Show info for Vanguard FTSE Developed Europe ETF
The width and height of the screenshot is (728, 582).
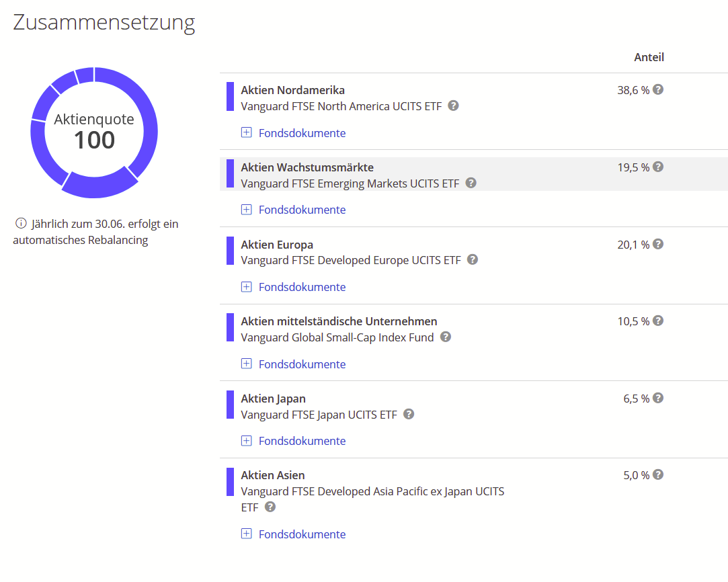[473, 259]
